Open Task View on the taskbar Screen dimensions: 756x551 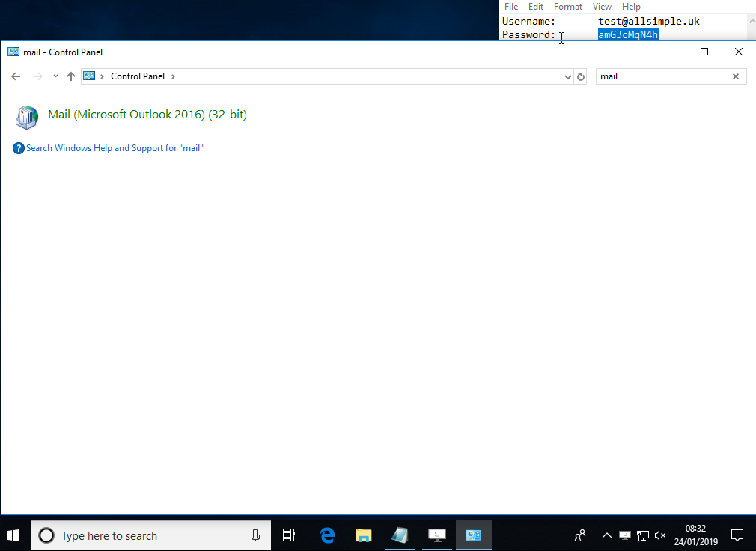(x=289, y=535)
